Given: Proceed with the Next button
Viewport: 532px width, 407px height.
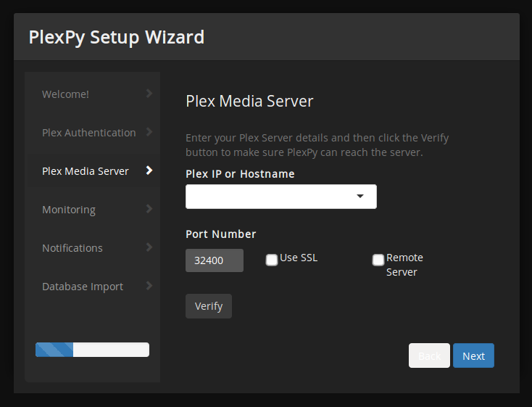Looking at the screenshot, I should pos(473,355).
